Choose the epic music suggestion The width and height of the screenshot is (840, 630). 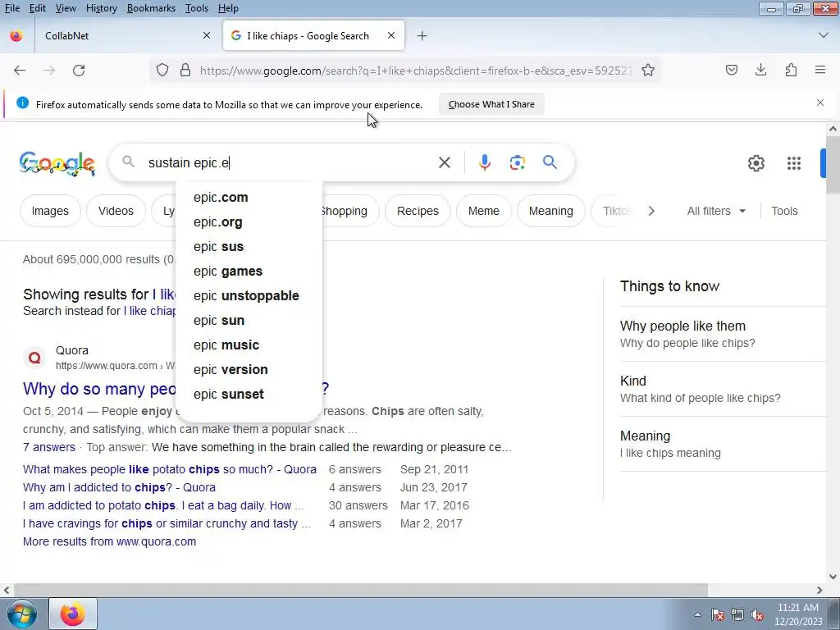point(249,345)
